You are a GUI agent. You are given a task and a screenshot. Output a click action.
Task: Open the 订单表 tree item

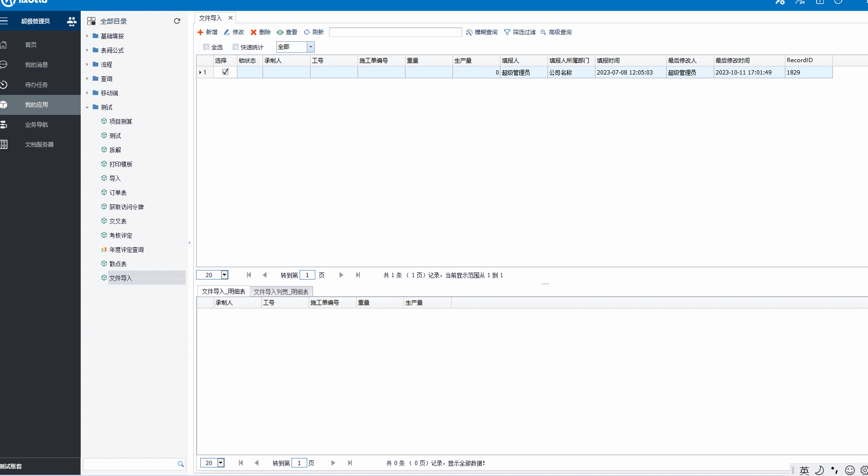click(x=118, y=193)
